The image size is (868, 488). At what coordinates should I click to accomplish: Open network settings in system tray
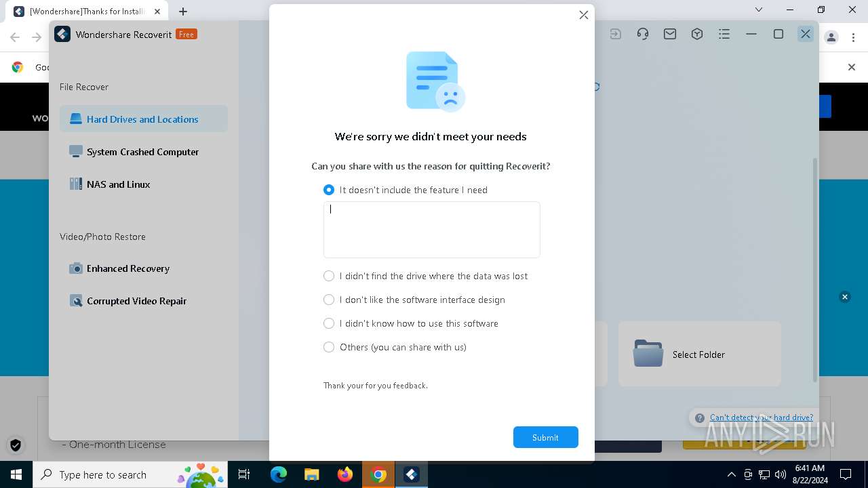(764, 474)
